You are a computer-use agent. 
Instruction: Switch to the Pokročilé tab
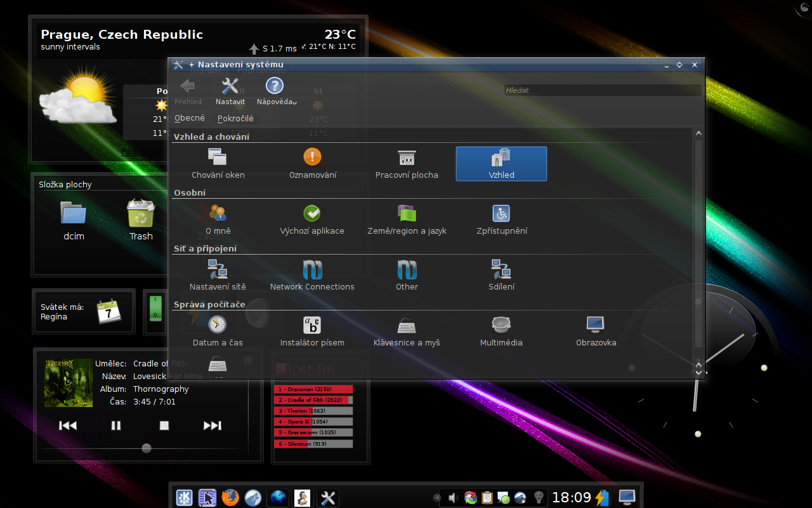(235, 118)
